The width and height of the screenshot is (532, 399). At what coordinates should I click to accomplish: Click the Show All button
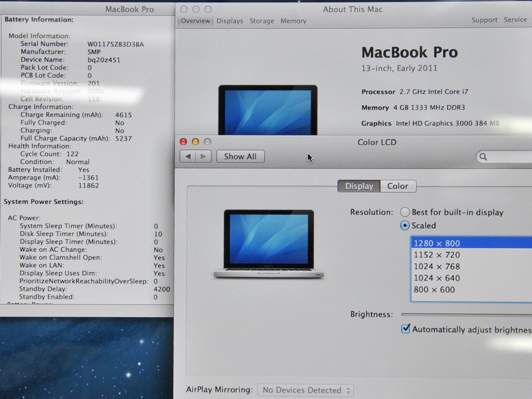point(240,156)
